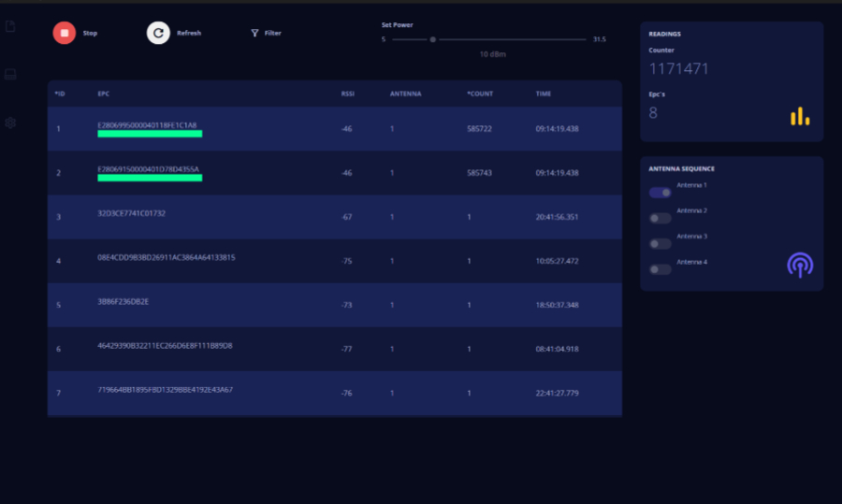This screenshot has height=504, width=842.
Task: Click the purple antenna broadcast icon
Action: pyautogui.click(x=800, y=265)
